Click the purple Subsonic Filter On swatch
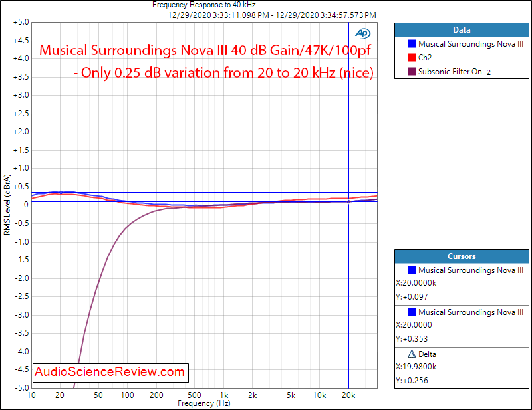The width and height of the screenshot is (532, 410). tap(412, 72)
